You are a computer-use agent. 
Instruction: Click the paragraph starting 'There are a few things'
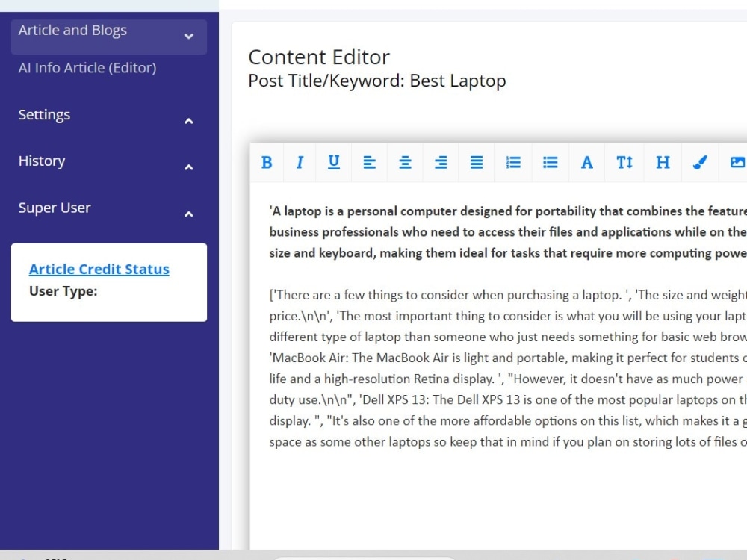(x=508, y=368)
